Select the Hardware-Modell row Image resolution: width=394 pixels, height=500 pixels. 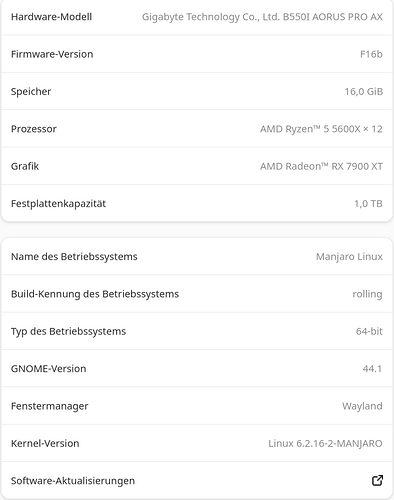[197, 17]
